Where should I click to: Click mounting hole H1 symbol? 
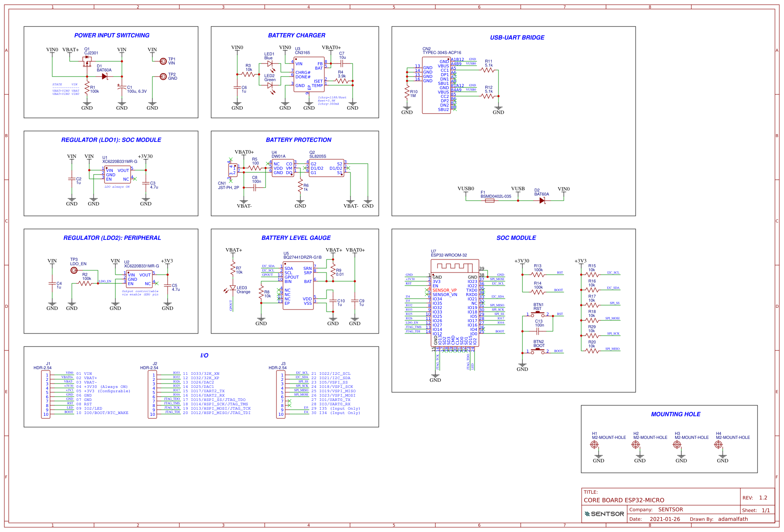[595, 445]
